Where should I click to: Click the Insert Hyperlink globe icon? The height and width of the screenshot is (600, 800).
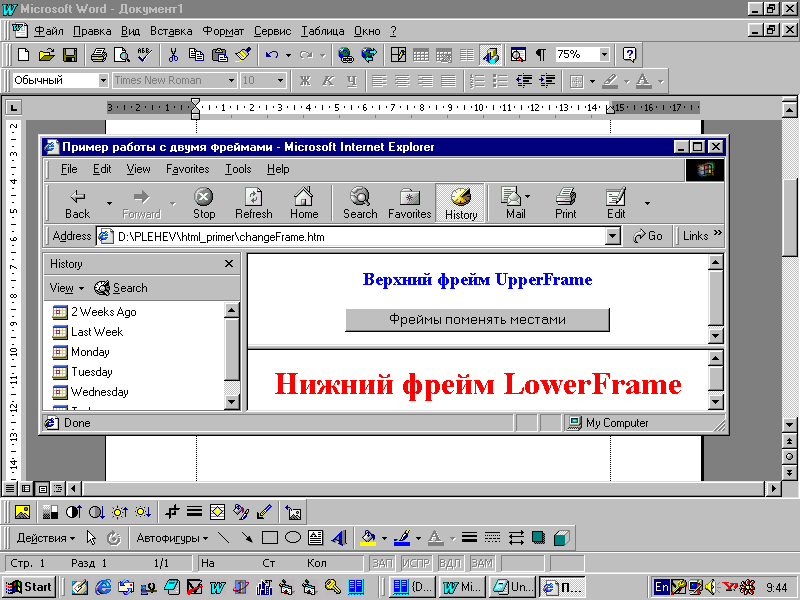pyautogui.click(x=346, y=55)
